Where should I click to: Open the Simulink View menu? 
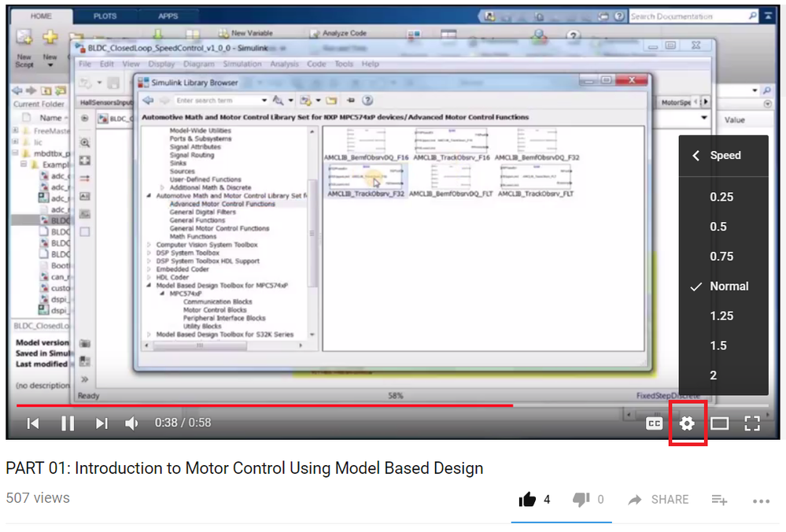(x=131, y=64)
